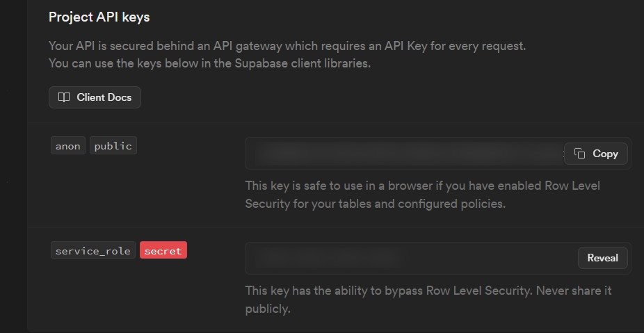This screenshot has width=644, height=333.
Task: Click the blurred anon key text
Action: pos(409,154)
